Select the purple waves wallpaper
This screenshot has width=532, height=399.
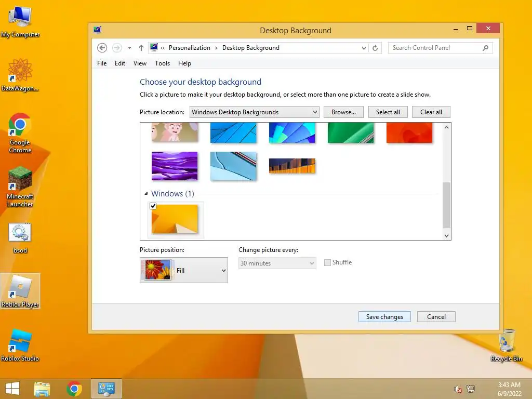coord(175,166)
